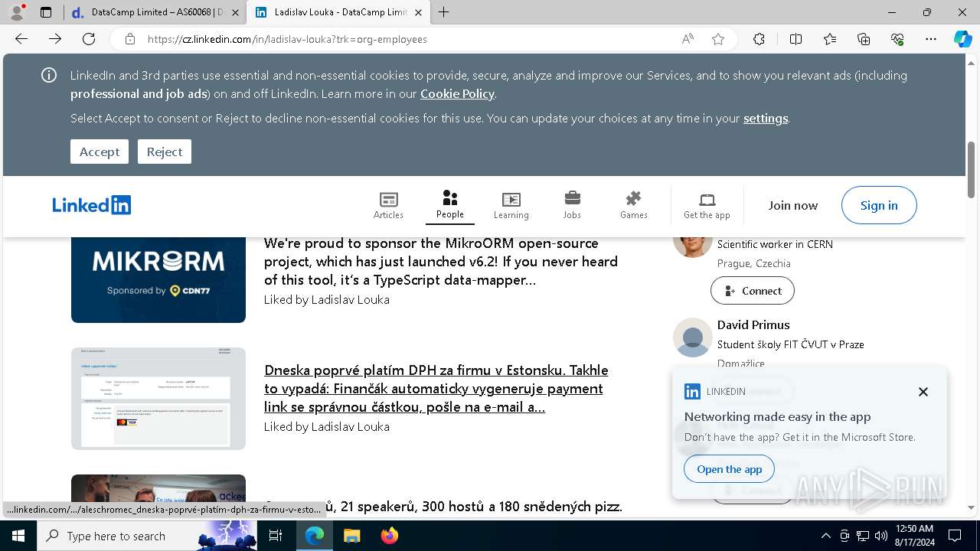Close the LinkedIn app popup
Screen dimensions: 980x551
click(x=923, y=392)
